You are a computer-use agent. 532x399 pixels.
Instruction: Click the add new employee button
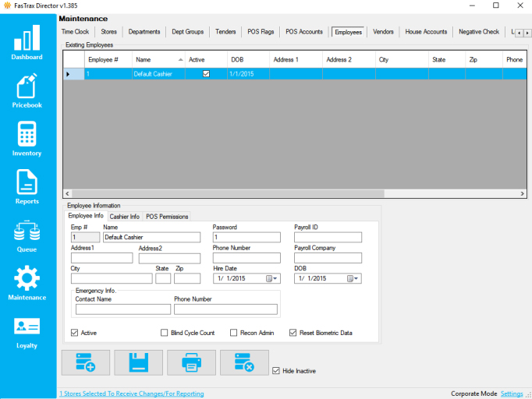[x=86, y=362]
